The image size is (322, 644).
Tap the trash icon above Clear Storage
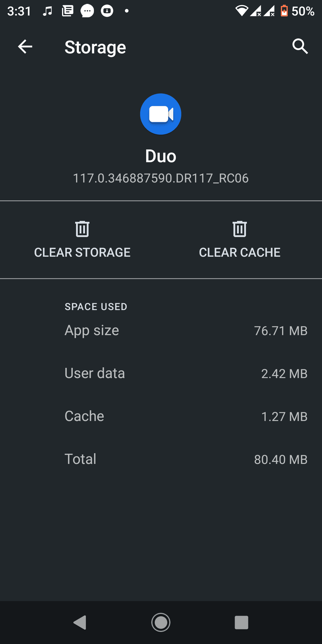pos(82,229)
